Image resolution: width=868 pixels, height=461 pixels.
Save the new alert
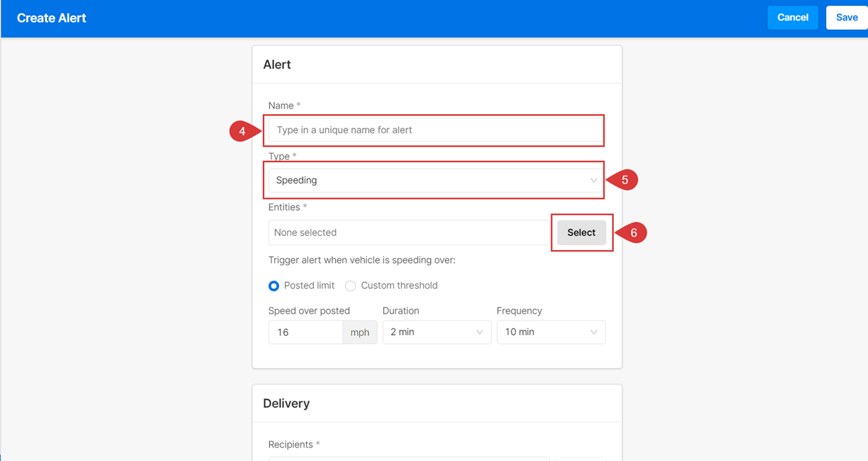(x=846, y=18)
